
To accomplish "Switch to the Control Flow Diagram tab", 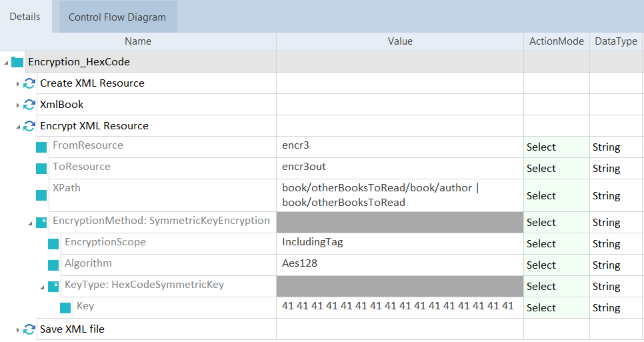I will 117,17.
